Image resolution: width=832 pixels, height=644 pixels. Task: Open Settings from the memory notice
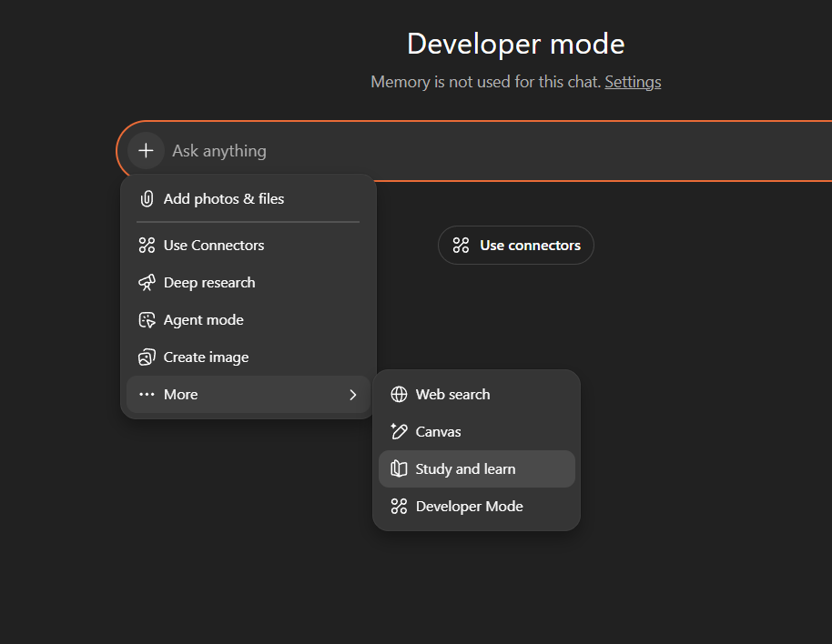click(633, 81)
